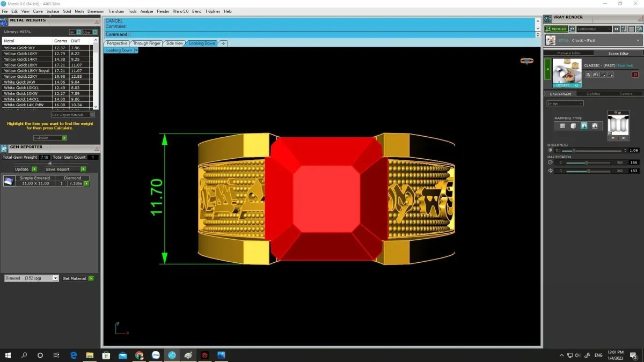Click the Update button in Gem Reporter

[25, 169]
